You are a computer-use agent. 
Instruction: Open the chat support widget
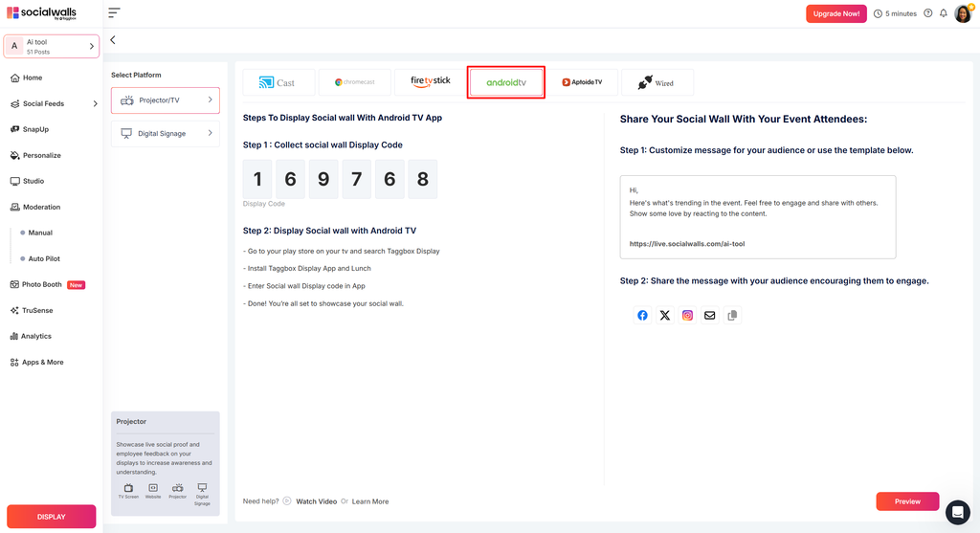[x=957, y=512]
